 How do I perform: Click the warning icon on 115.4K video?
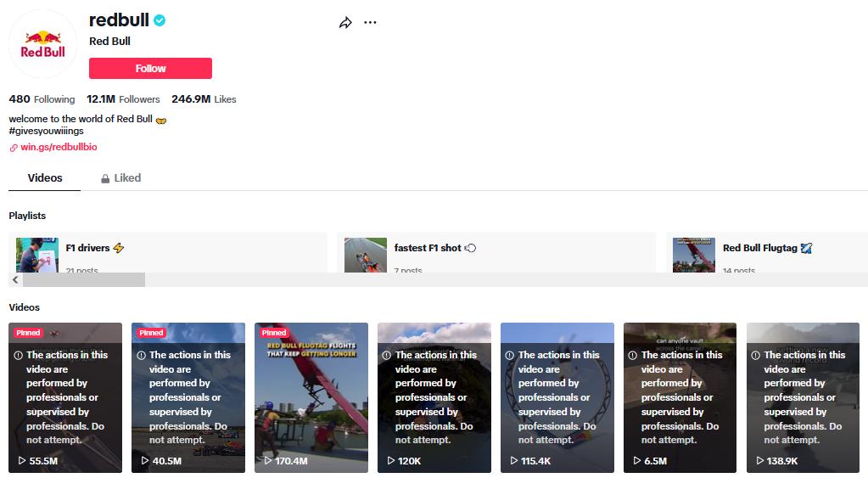(x=510, y=356)
